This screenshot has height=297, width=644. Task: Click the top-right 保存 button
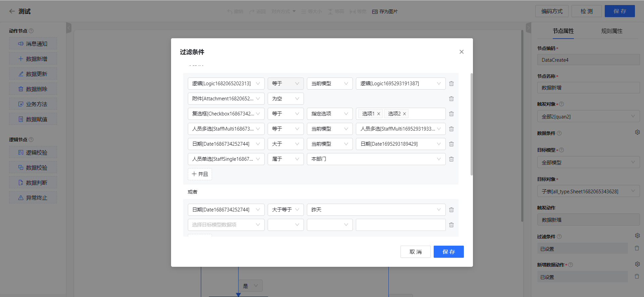pos(620,11)
